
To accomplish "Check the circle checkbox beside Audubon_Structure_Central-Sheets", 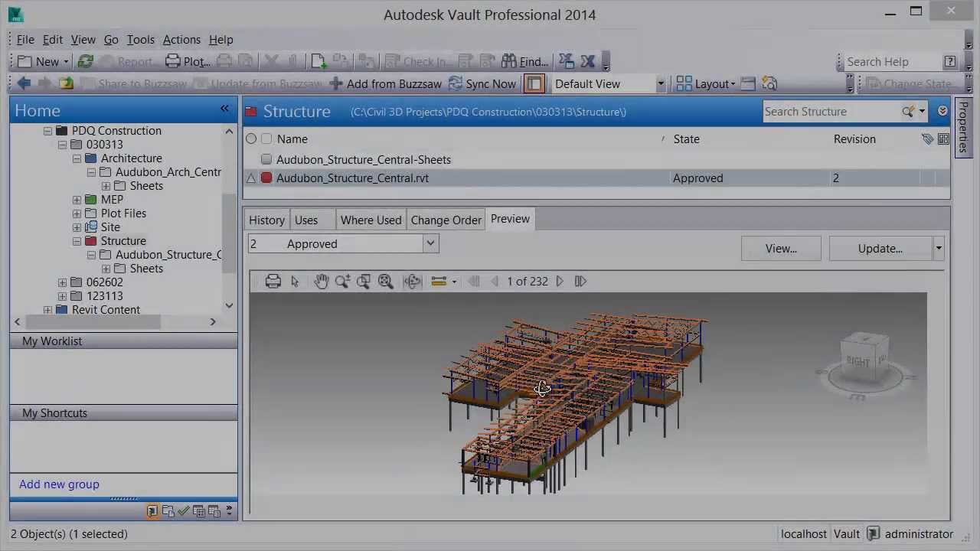I will pyautogui.click(x=266, y=159).
